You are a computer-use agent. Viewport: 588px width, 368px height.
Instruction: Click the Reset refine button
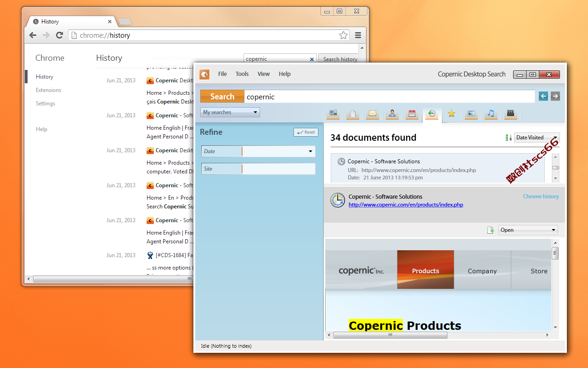tap(306, 132)
